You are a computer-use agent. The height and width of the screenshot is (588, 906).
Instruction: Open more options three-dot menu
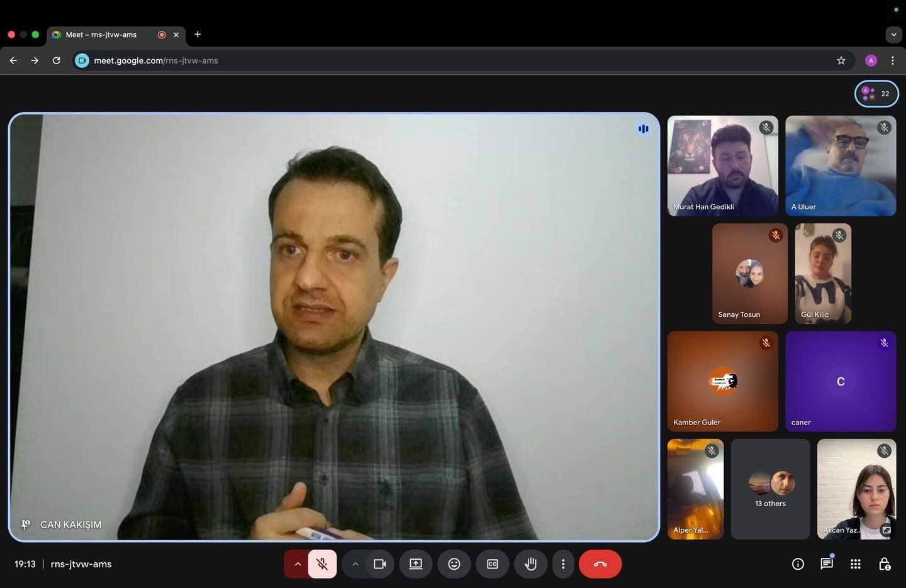[563, 564]
